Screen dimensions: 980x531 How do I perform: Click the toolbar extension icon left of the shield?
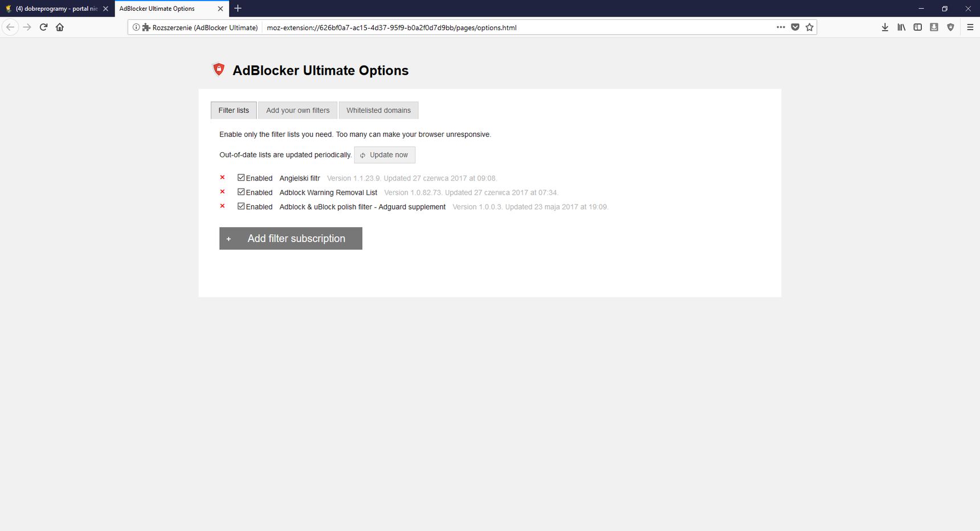pos(934,27)
